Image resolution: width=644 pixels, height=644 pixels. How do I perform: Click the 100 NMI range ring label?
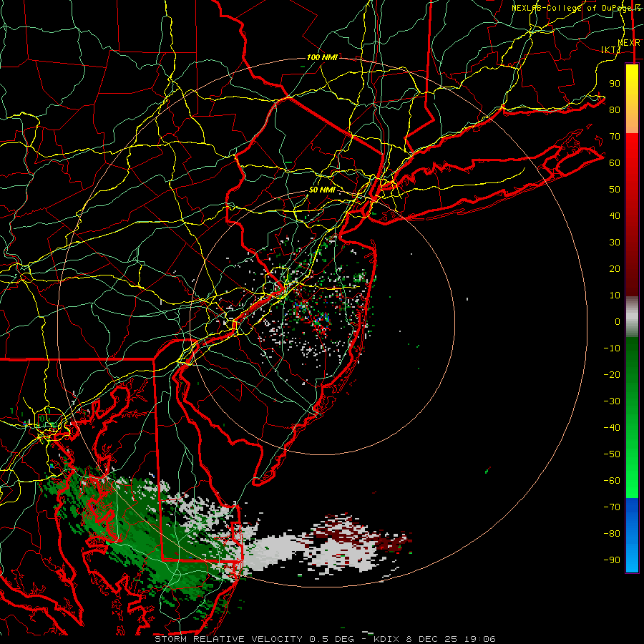tap(322, 57)
